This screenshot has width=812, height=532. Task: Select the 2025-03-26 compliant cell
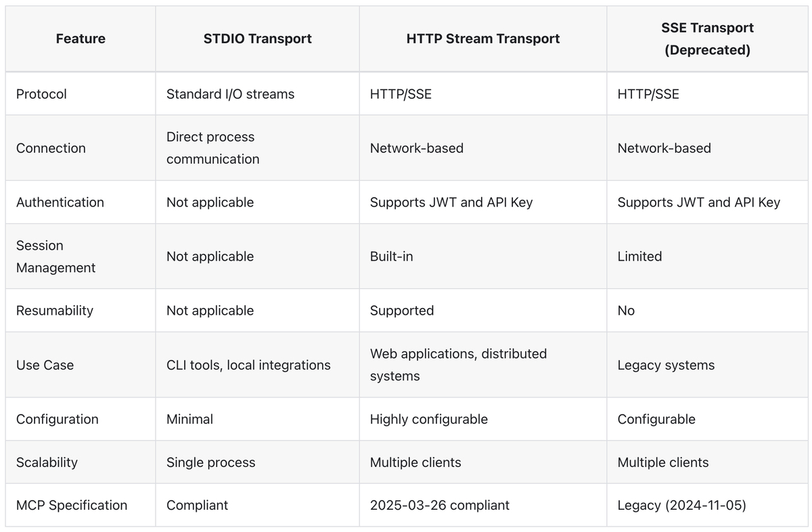tap(439, 505)
